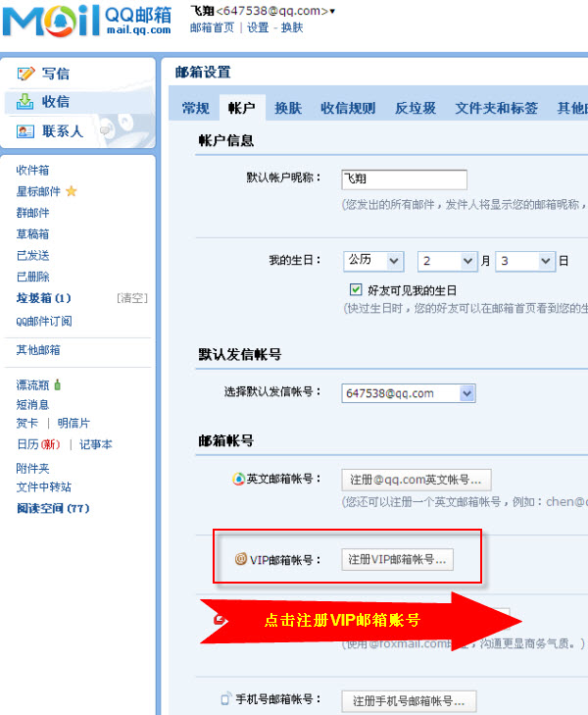Open the account menu arrow after 647538@qq.com
This screenshot has height=715, width=588.
pos(332,11)
